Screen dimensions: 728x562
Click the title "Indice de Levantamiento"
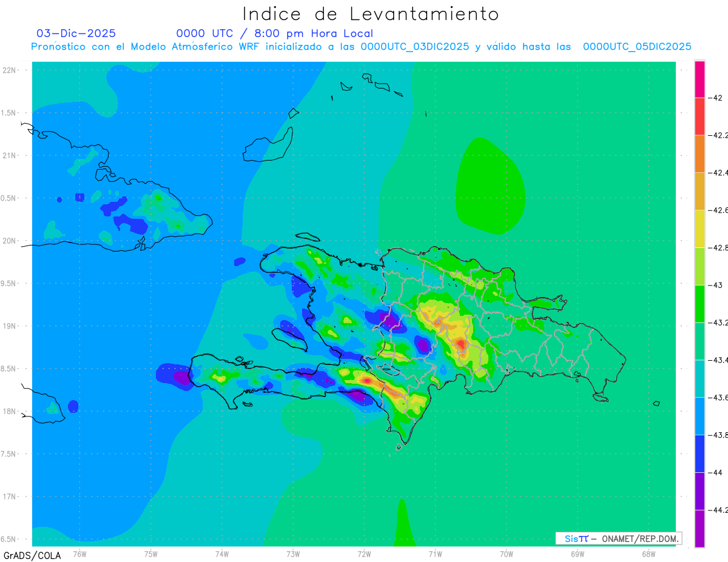tap(371, 13)
